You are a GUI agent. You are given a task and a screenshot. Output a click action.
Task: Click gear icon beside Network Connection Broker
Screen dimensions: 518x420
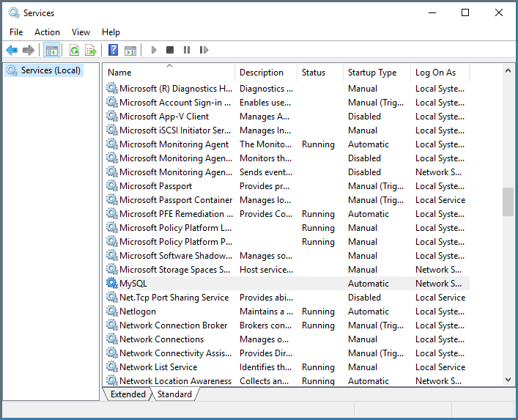[112, 325]
